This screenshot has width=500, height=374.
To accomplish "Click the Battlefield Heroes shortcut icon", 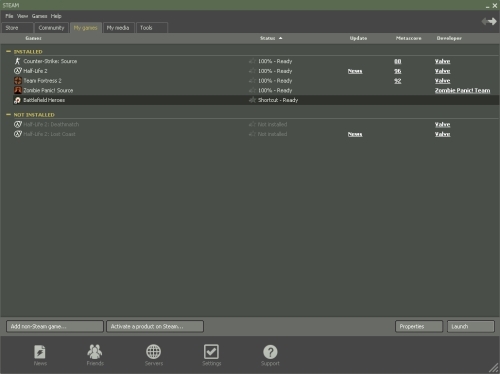I will [18, 100].
